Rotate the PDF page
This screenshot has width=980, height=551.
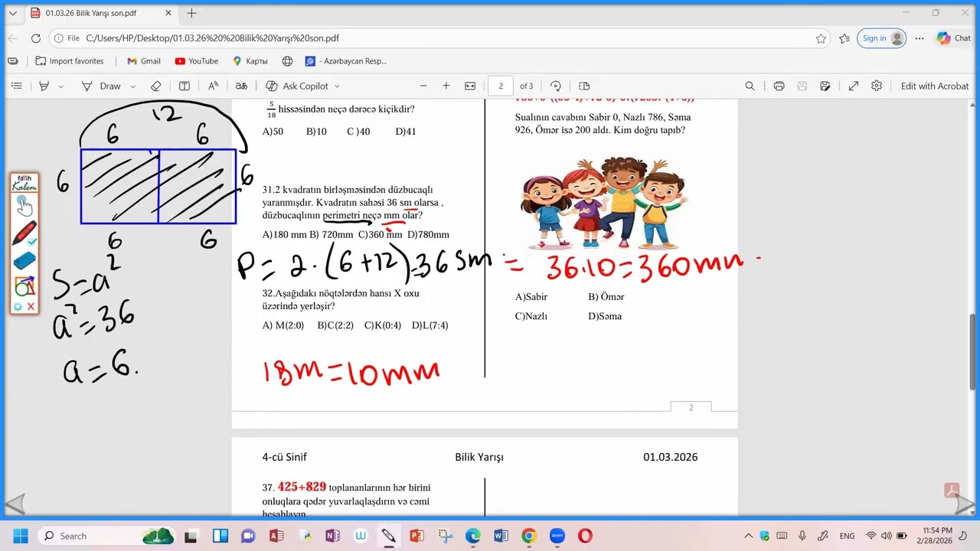pos(556,86)
